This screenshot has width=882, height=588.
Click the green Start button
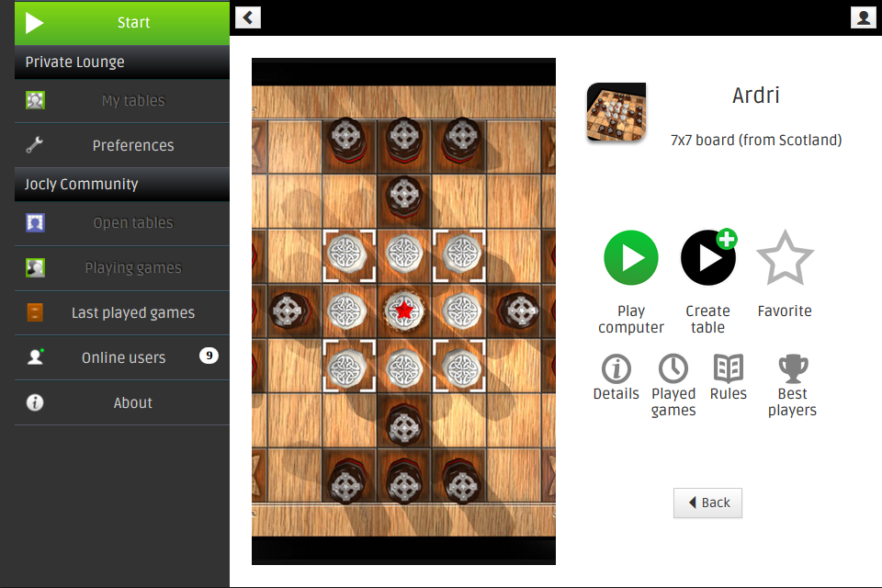click(x=122, y=22)
